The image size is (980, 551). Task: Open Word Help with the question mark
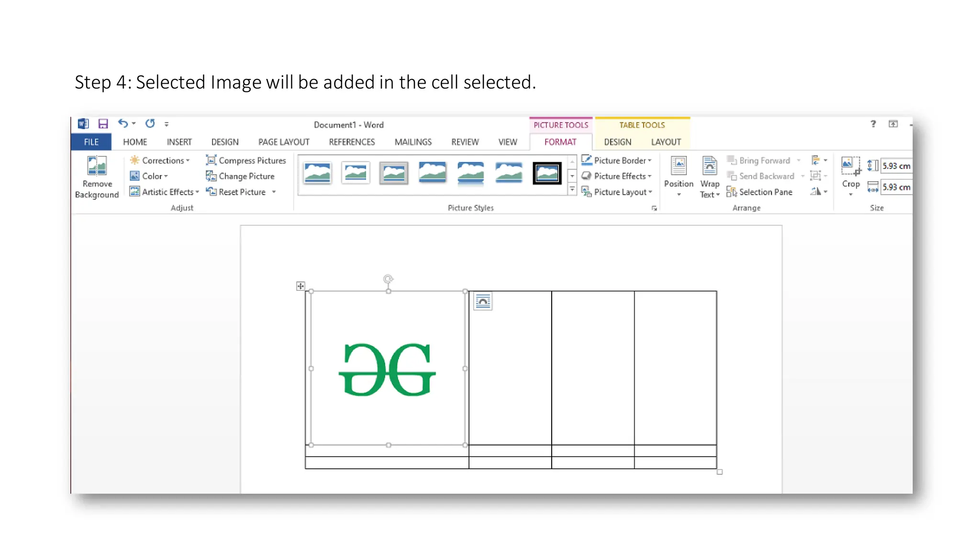(x=873, y=124)
